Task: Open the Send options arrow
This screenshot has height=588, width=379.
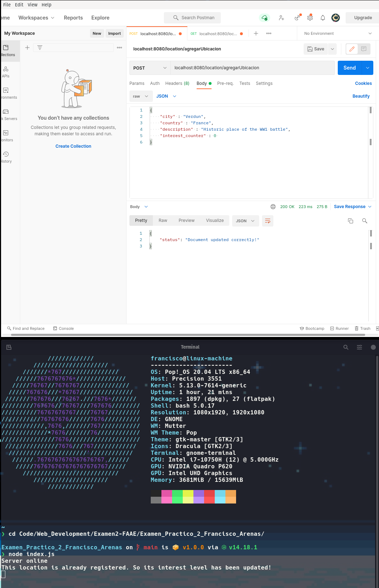Action: pos(368,68)
